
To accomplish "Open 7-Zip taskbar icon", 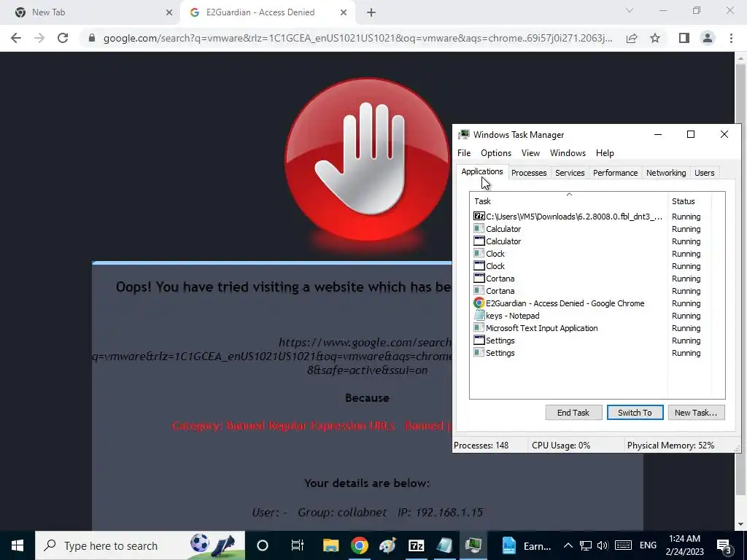I will point(416,545).
